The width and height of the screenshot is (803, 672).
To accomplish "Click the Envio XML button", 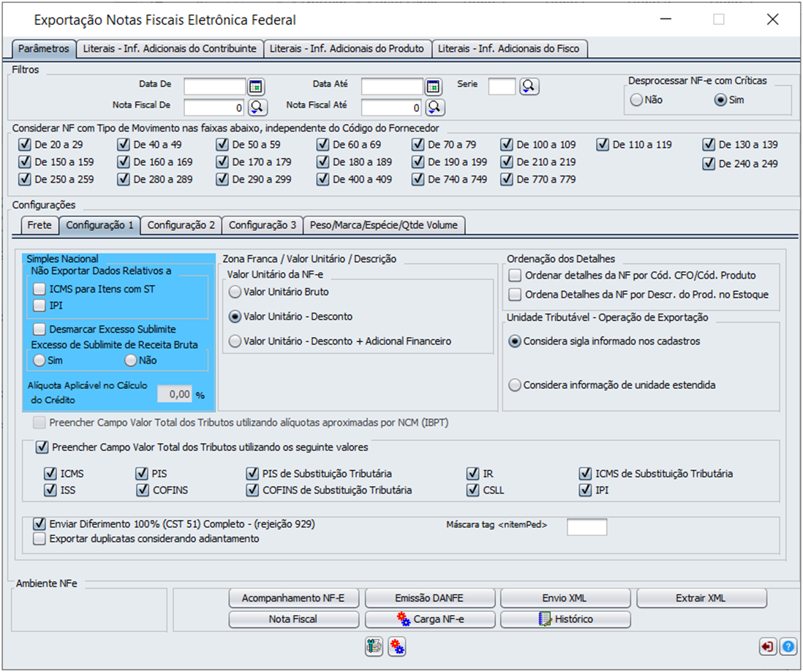I will [x=565, y=598].
